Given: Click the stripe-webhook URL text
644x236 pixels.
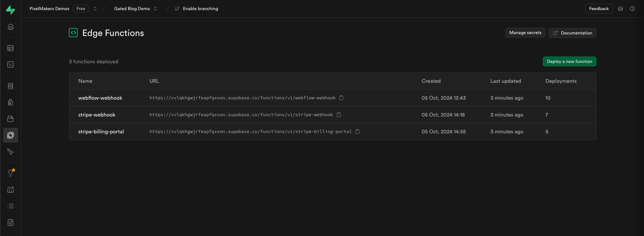Looking at the screenshot, I should point(241,115).
